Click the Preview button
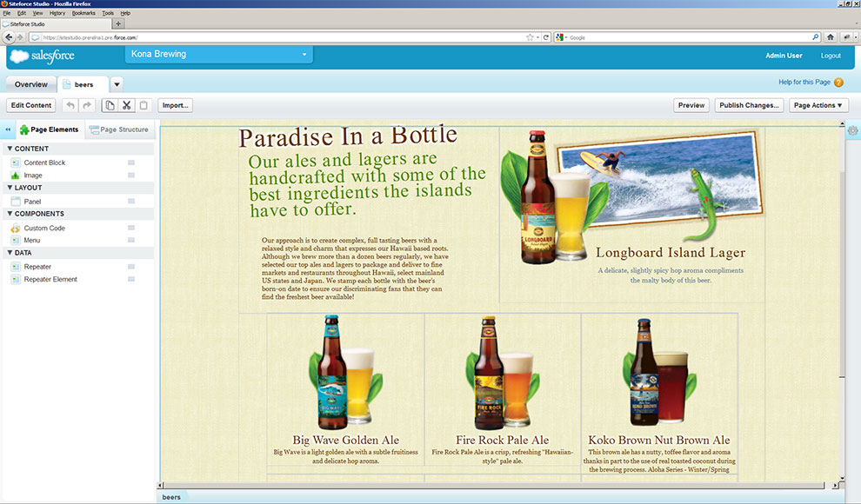Screen dimensions: 861x504 tap(691, 105)
